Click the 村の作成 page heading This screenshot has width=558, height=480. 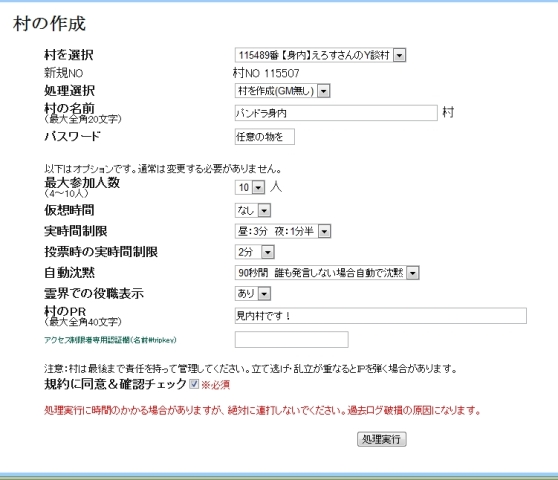point(49,24)
